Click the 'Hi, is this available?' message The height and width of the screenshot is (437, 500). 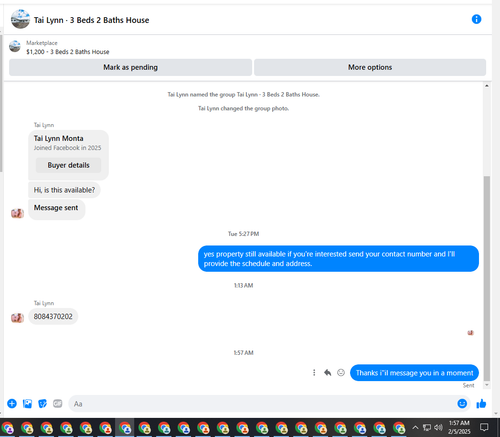64,190
